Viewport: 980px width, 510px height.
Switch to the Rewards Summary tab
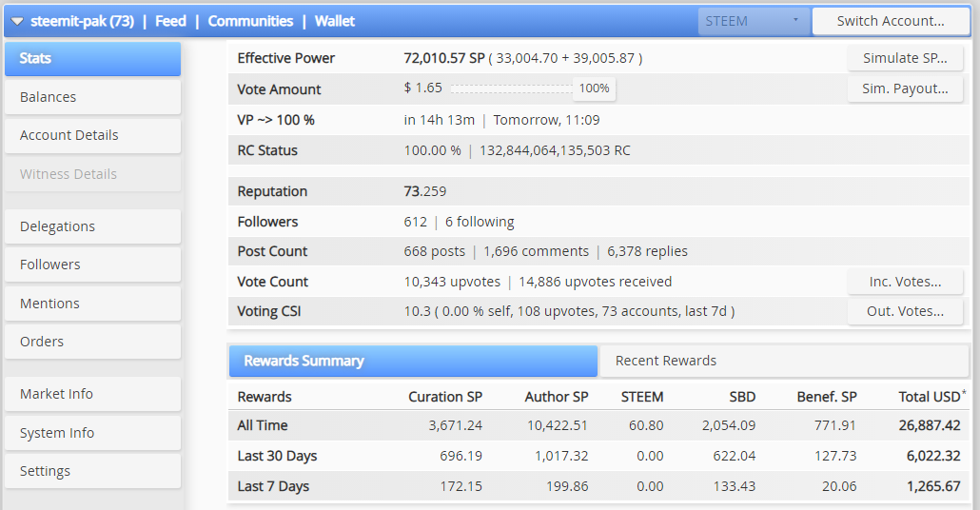click(x=413, y=362)
